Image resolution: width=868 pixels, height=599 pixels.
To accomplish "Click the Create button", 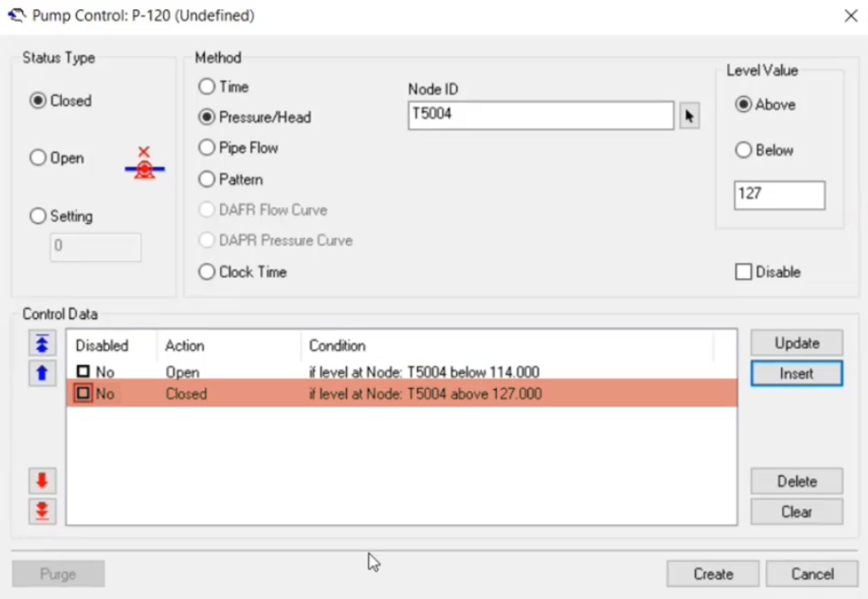I will point(713,574).
